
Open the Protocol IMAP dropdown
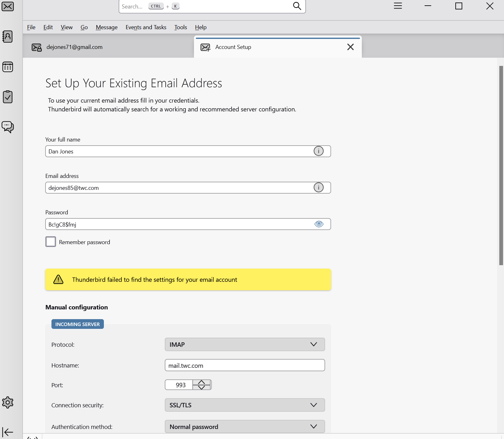coord(245,344)
